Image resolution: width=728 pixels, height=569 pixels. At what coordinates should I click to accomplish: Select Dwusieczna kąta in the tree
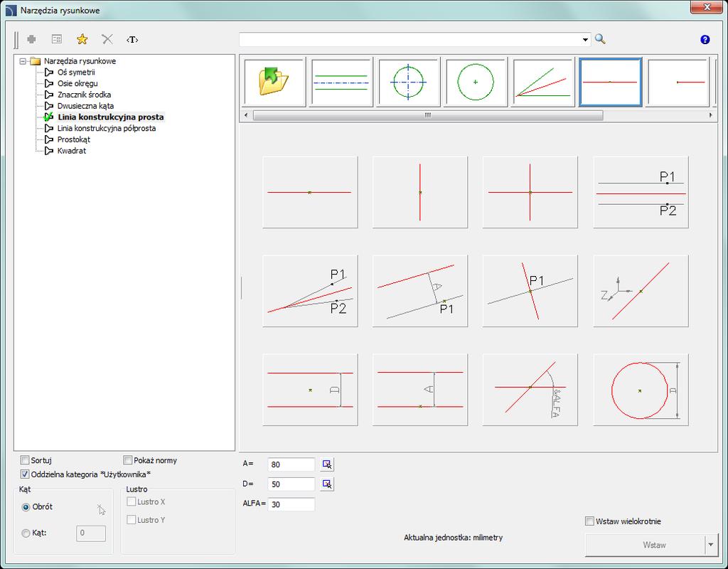pyautogui.click(x=85, y=105)
